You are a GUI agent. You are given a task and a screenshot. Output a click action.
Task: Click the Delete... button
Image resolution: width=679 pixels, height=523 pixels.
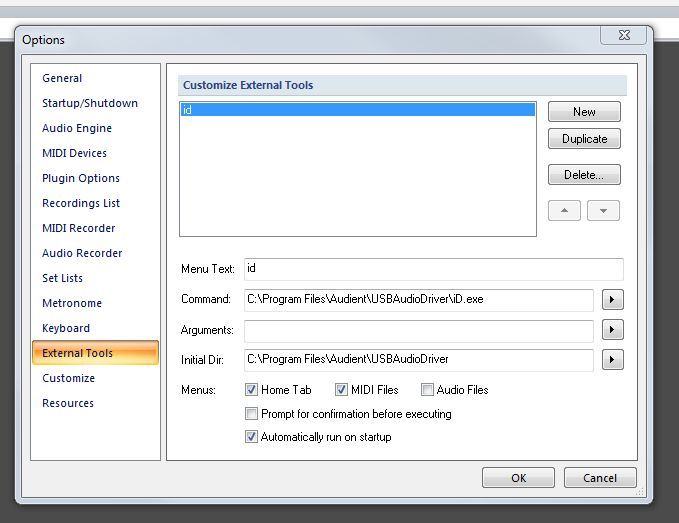[584, 175]
